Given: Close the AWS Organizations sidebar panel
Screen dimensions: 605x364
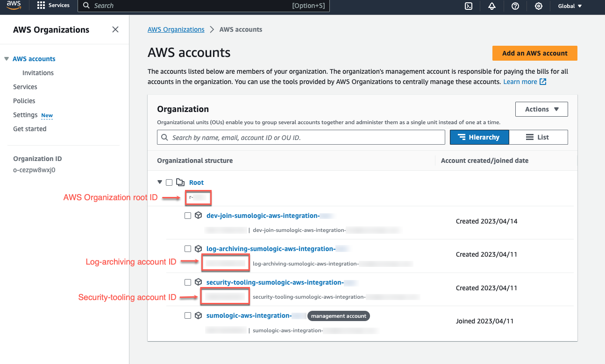Looking at the screenshot, I should point(115,29).
